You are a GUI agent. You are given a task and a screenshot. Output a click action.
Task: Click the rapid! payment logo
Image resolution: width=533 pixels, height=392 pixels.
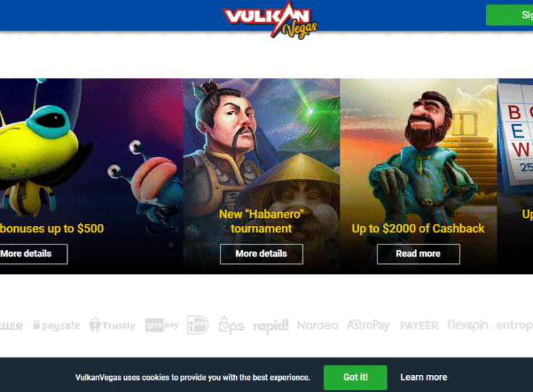coord(271,326)
